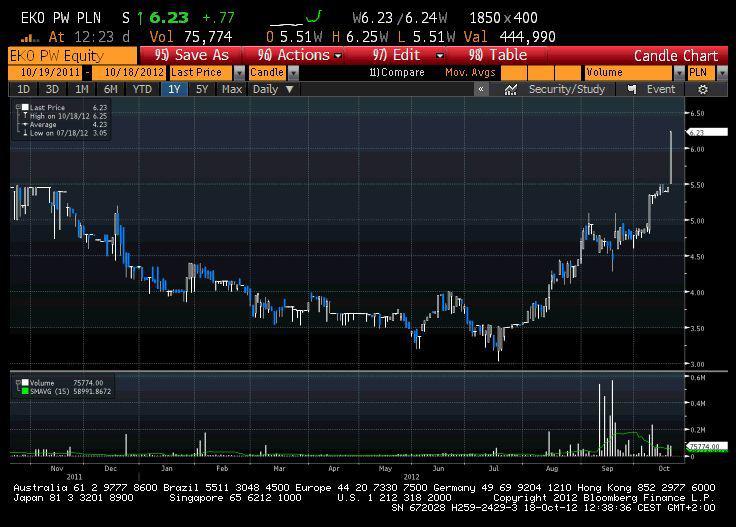Click the 'High on 10/18/12' legend row
The image size is (736, 527).
(x=65, y=116)
